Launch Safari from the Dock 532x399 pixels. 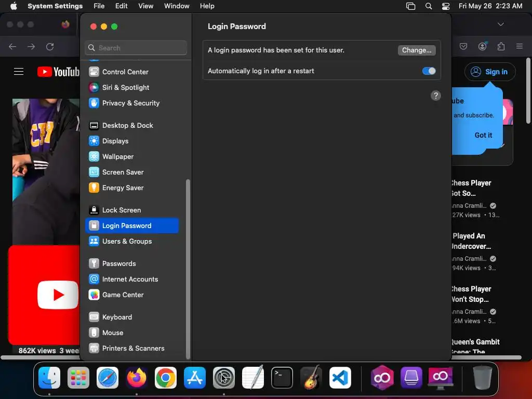tap(108, 378)
